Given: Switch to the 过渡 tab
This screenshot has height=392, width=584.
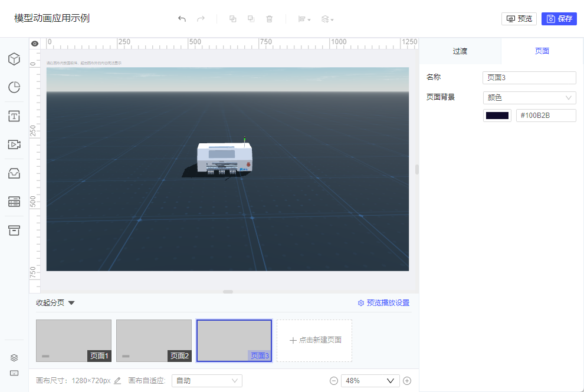Looking at the screenshot, I should (x=460, y=51).
